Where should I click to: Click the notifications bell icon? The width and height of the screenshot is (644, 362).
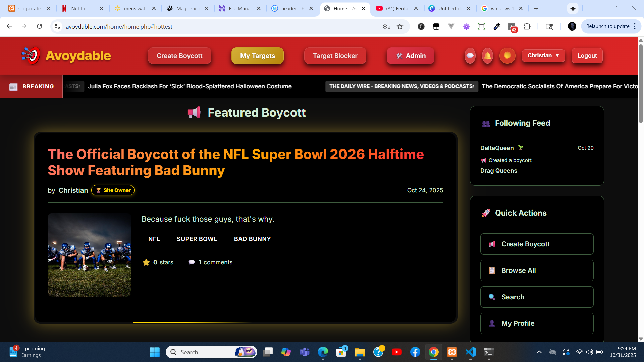[x=487, y=56]
